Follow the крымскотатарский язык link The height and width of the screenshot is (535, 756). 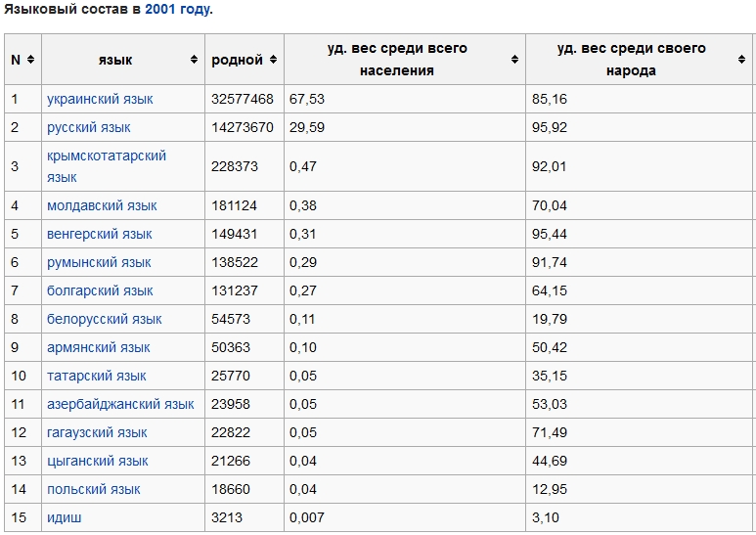[106, 156]
